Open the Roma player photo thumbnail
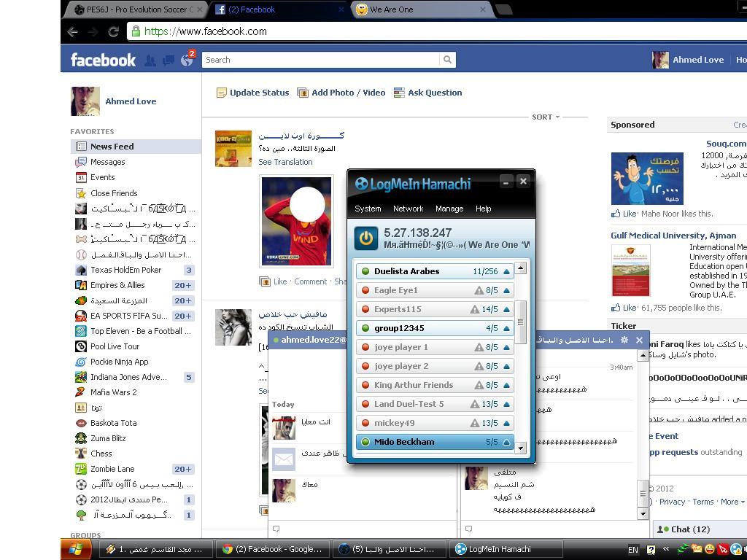Viewport: 747px width, 560px height. (296, 221)
